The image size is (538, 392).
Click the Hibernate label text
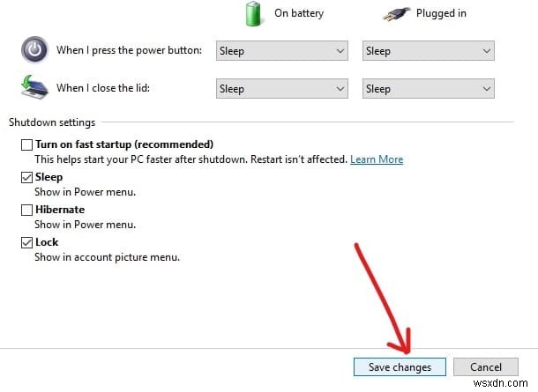point(59,210)
